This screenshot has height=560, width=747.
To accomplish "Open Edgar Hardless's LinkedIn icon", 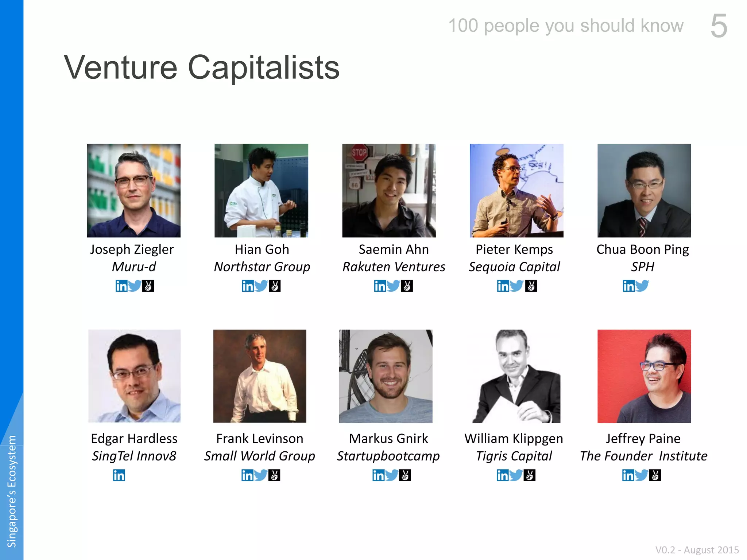I will [x=119, y=475].
